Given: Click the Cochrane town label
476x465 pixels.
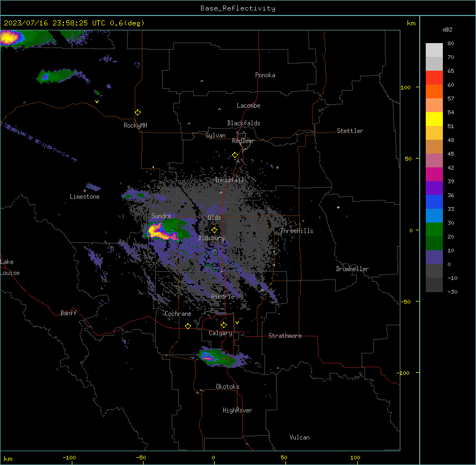Looking at the screenshot, I should (178, 314).
